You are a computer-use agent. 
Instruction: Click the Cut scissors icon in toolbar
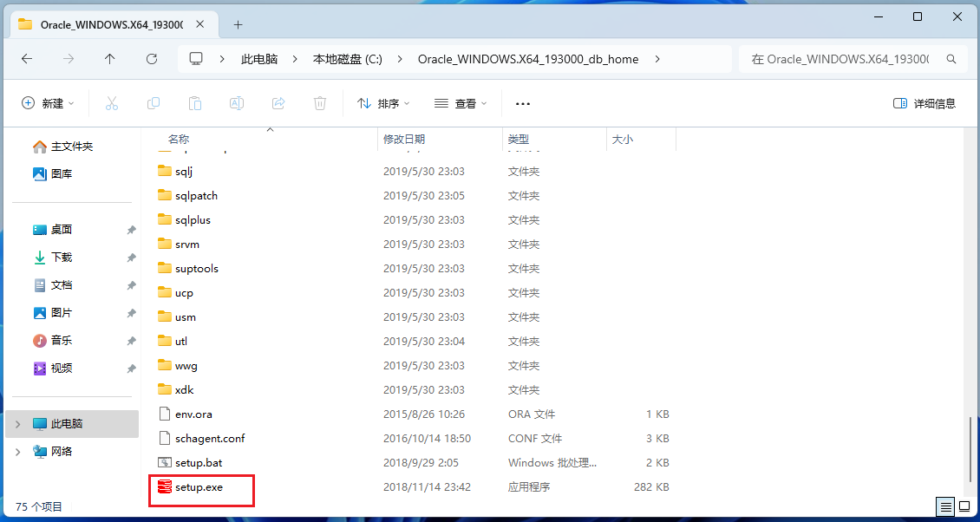click(112, 103)
